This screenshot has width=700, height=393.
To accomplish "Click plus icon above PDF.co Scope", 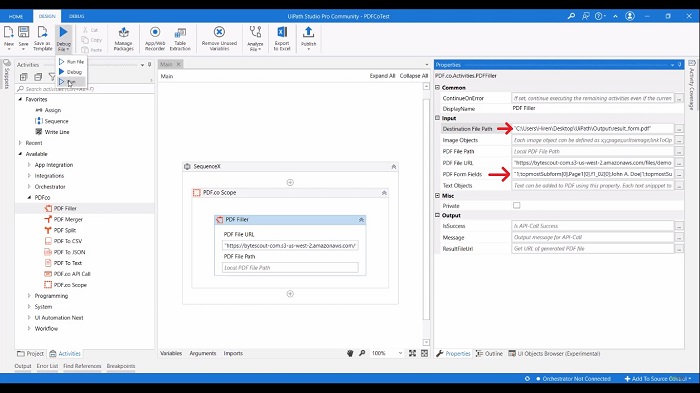I will point(290,182).
